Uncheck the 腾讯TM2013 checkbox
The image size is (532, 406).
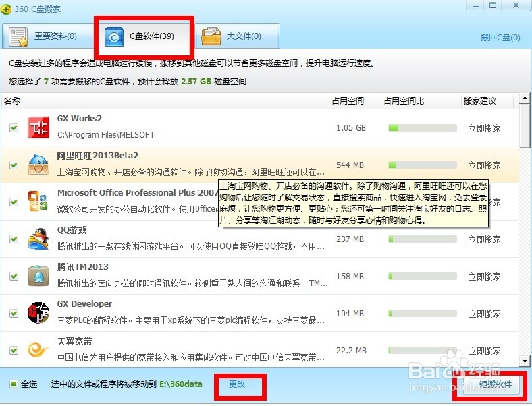click(14, 277)
